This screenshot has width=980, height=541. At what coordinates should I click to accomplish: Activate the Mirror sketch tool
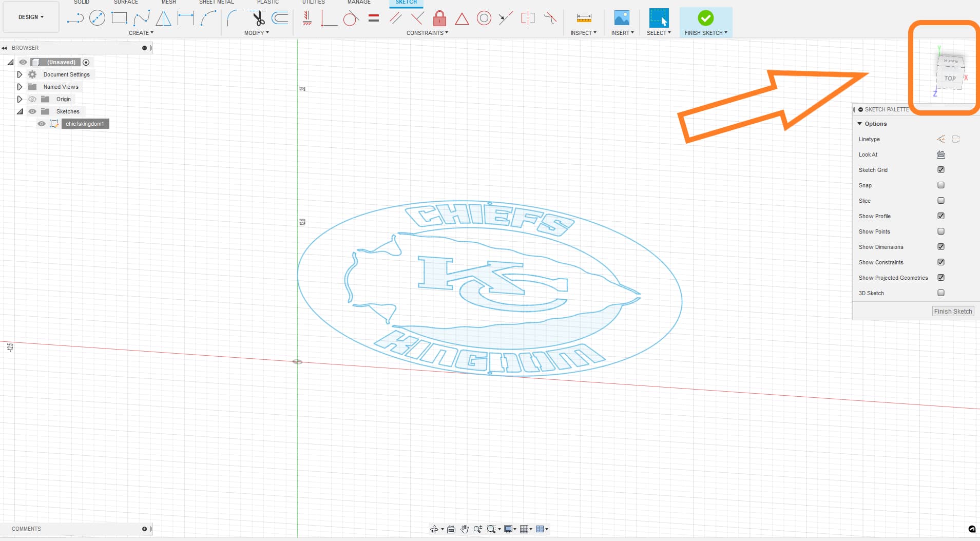163,18
